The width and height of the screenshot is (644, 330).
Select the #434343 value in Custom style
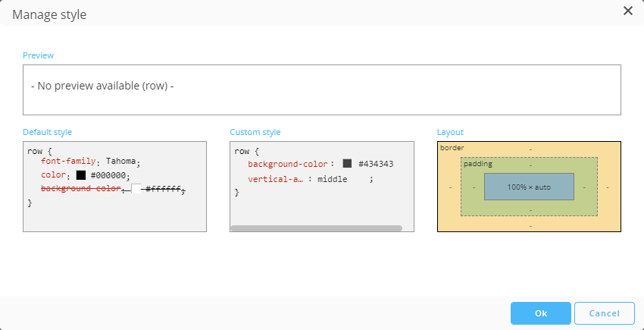coord(375,164)
